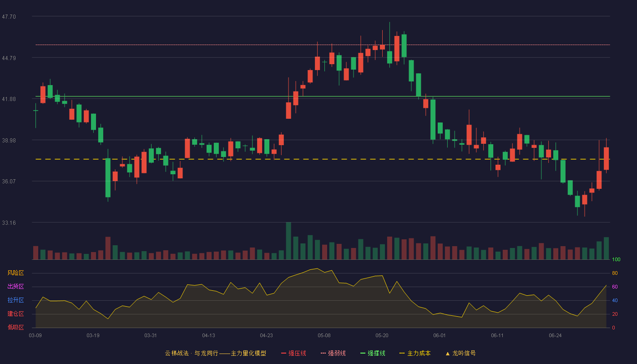
Task: Click the 38.98 price axis label
Action: (x=9, y=141)
